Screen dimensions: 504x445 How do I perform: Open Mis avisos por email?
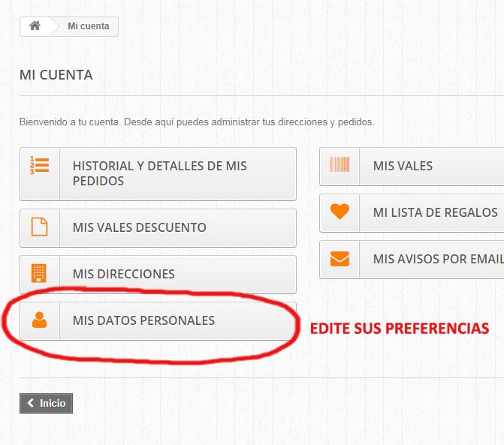412,260
